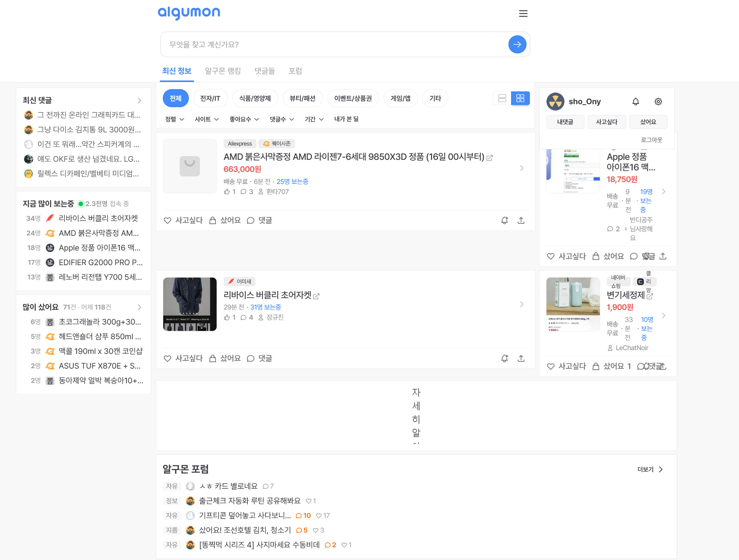Click the blue search arrow button
739x560 pixels.
517,44
